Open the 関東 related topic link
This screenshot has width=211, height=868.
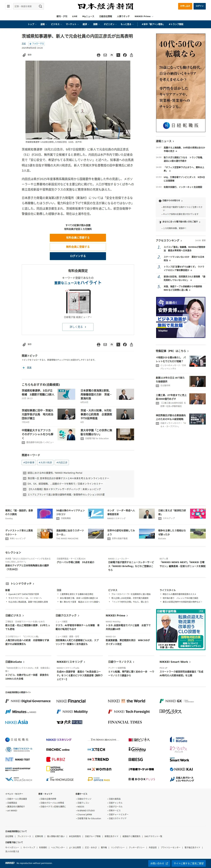tap(29, 368)
